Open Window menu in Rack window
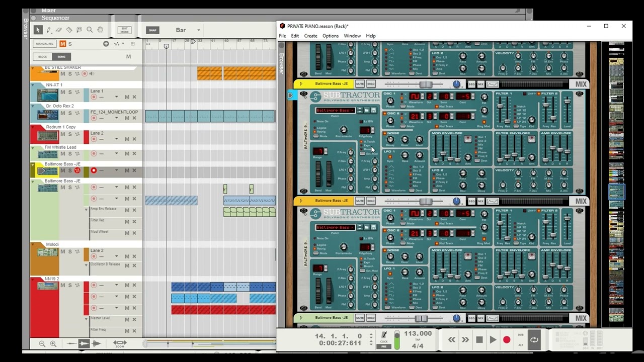Viewport: 644px width, 362px height. pos(352,36)
